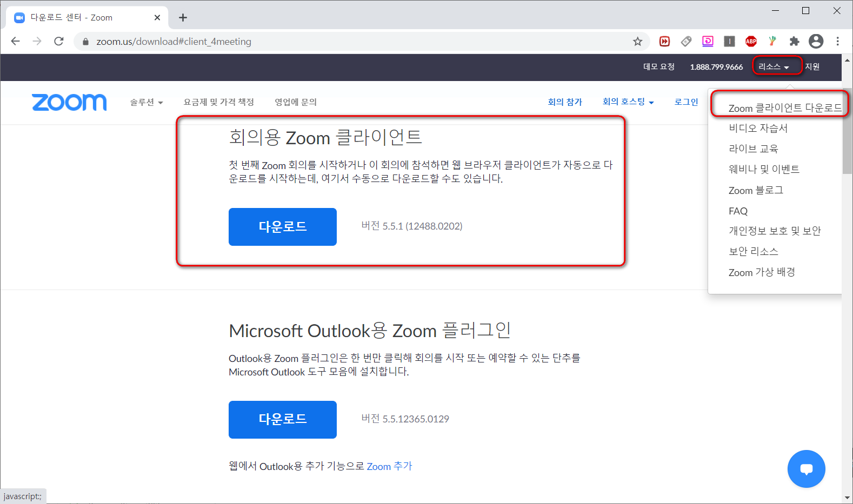Select Zoom 가상 배경 menu item

click(x=762, y=272)
